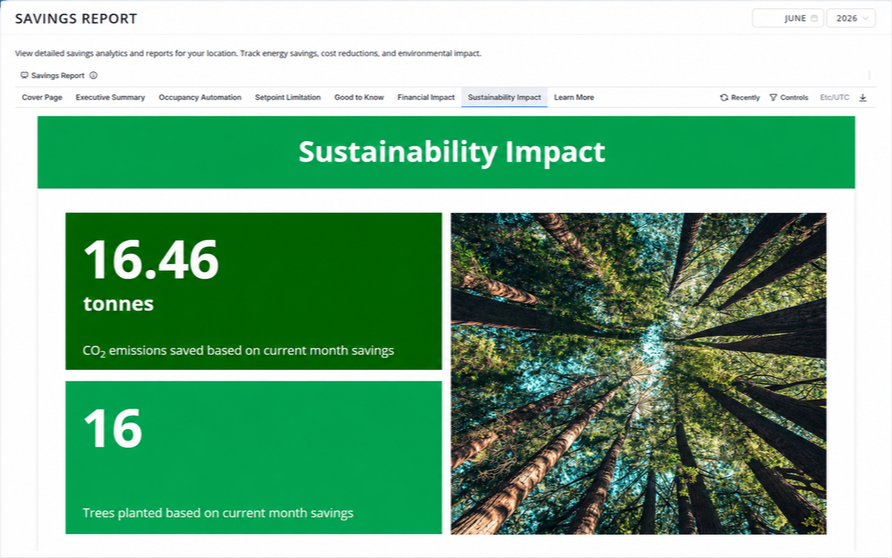This screenshot has height=558, width=892.
Task: Go to the Setpoint Limitation tab
Action: click(x=288, y=97)
